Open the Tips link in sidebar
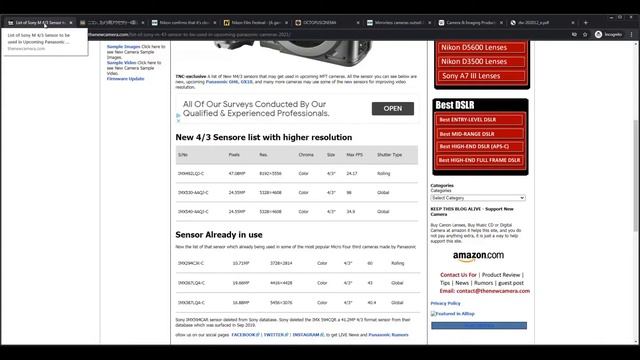640x360 pixels. pos(445,283)
